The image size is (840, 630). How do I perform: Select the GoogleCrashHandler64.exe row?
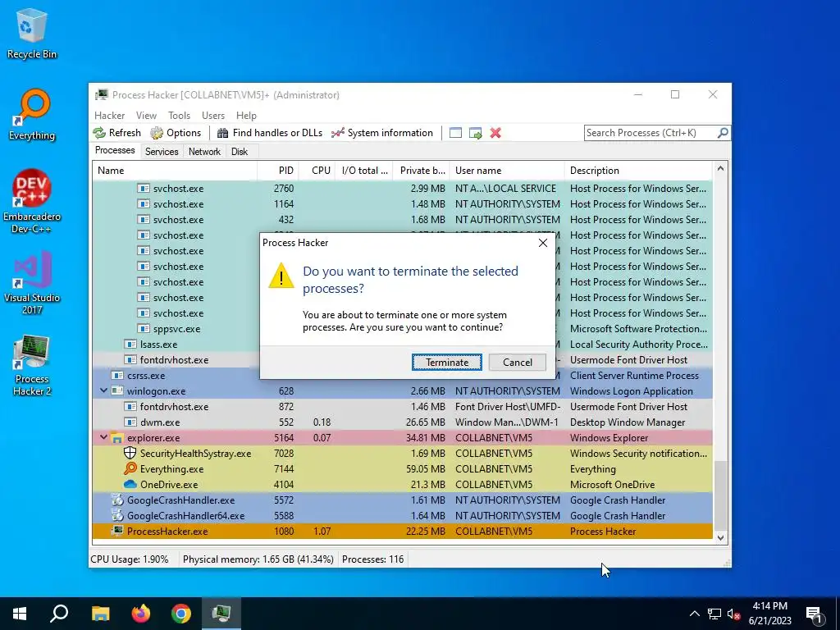402,515
